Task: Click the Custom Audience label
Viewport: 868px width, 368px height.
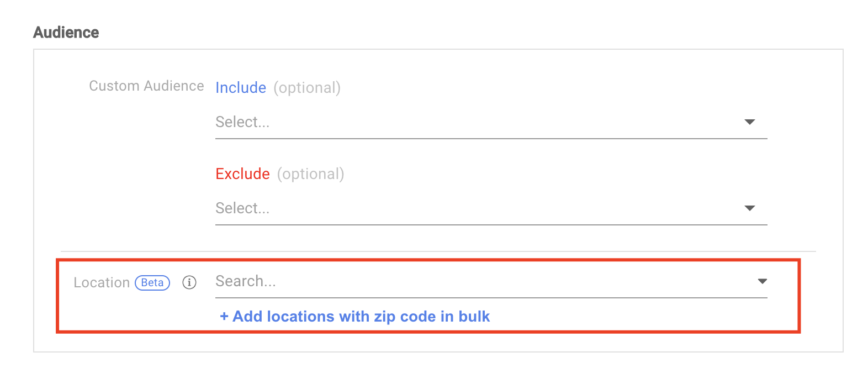Action: (146, 86)
